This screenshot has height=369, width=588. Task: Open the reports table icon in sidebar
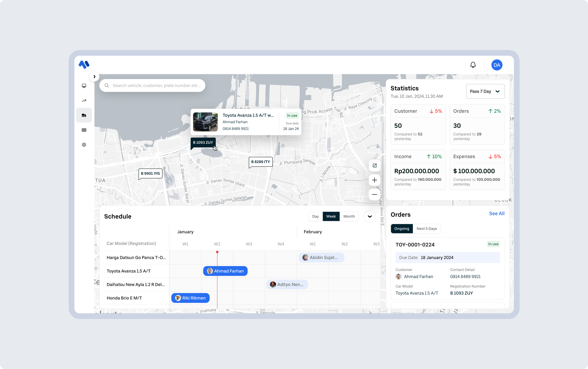tap(84, 130)
